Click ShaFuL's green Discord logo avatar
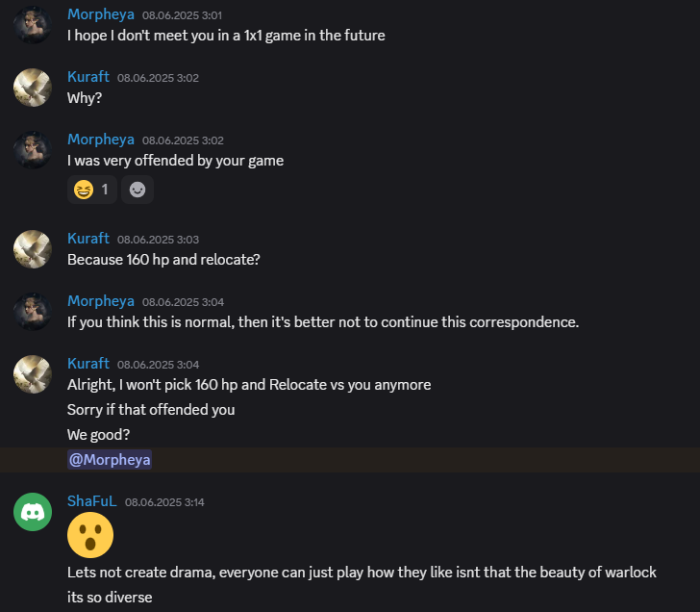 coord(33,511)
